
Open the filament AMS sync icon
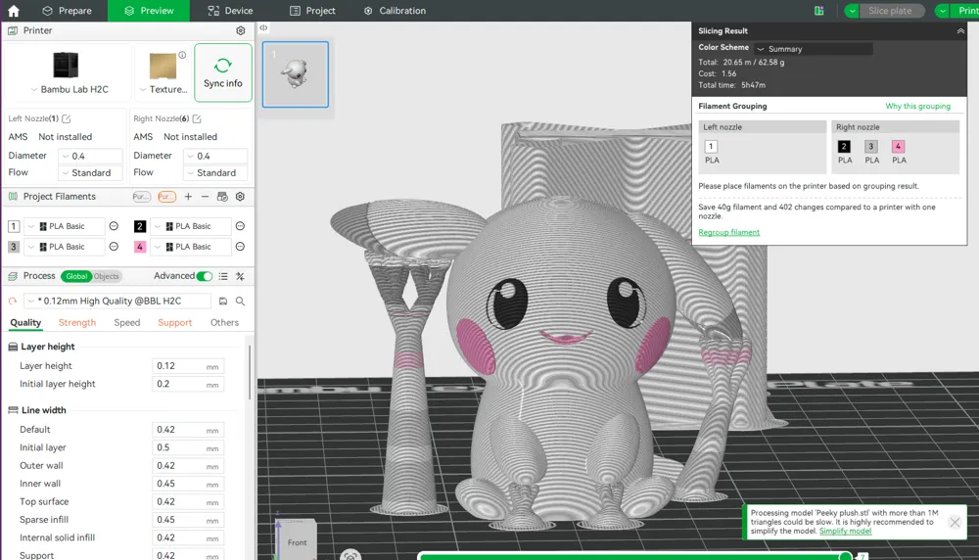(222, 197)
